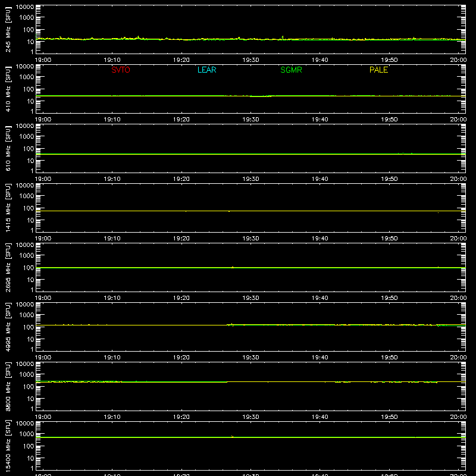Select the 2695 MHz [SFU] axis title

coord(8,267)
